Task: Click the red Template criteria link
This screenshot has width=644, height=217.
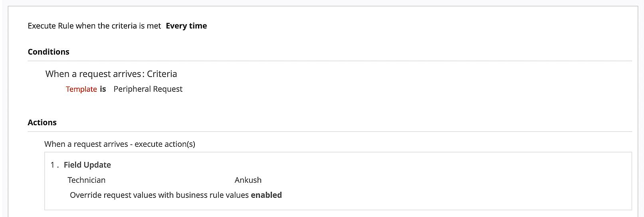Action: (81, 89)
